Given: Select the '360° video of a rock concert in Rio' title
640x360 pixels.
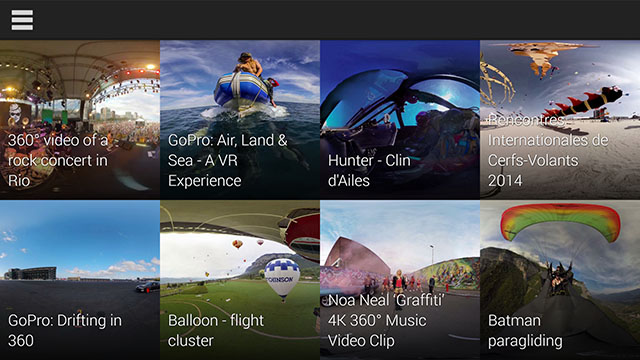Looking at the screenshot, I should coord(58,160).
